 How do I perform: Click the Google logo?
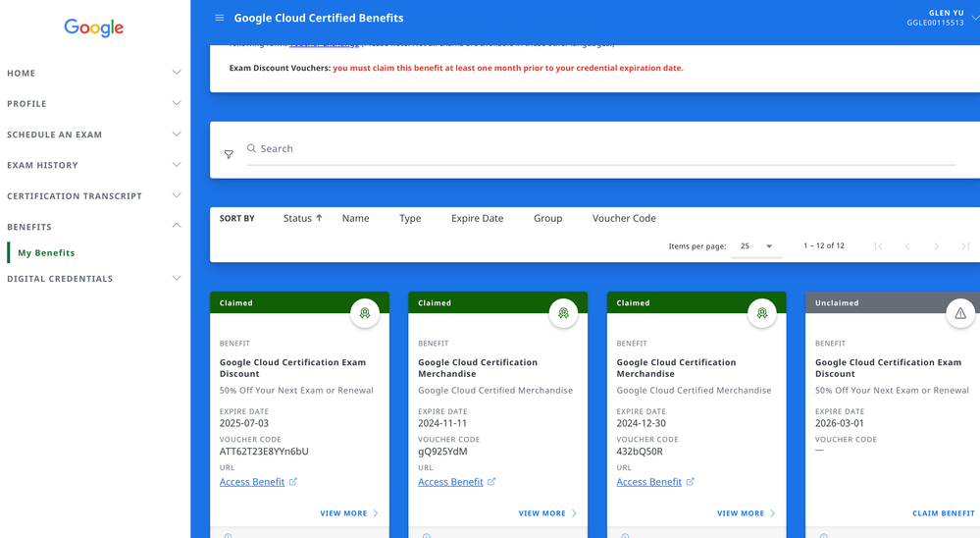pos(94,27)
